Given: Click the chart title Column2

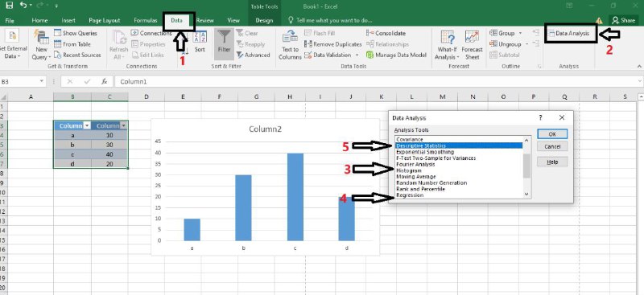Looking at the screenshot, I should [266, 129].
